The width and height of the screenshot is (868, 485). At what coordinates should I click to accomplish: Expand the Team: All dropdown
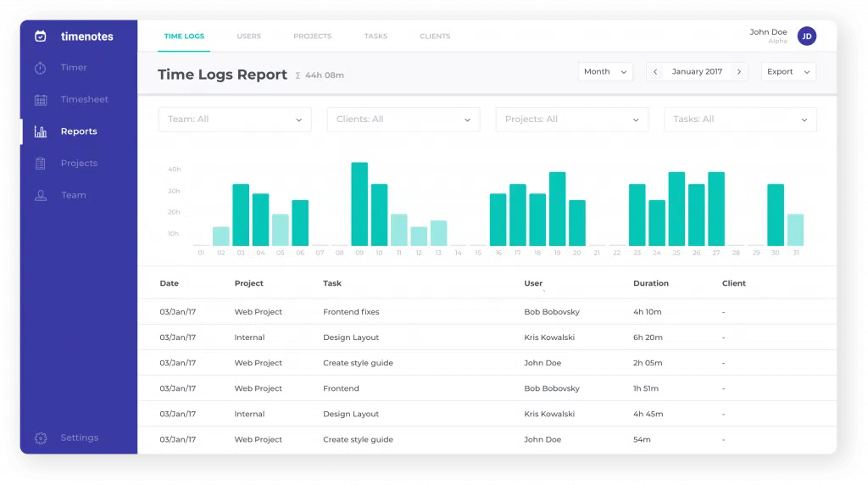pyautogui.click(x=235, y=120)
